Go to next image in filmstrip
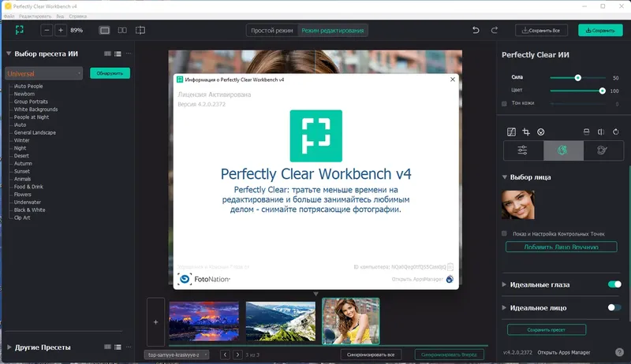Image resolution: width=631 pixels, height=364 pixels. pyautogui.click(x=238, y=355)
